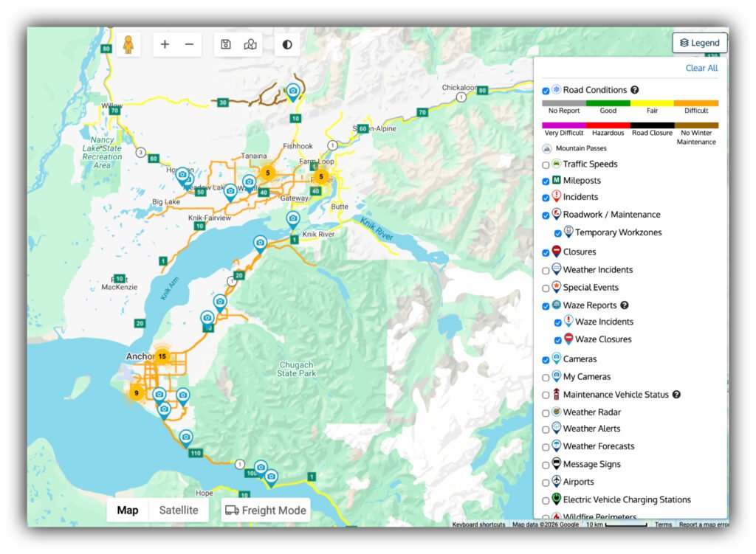Activate Freight Mode button
This screenshot has height=554, width=756.
point(265,510)
